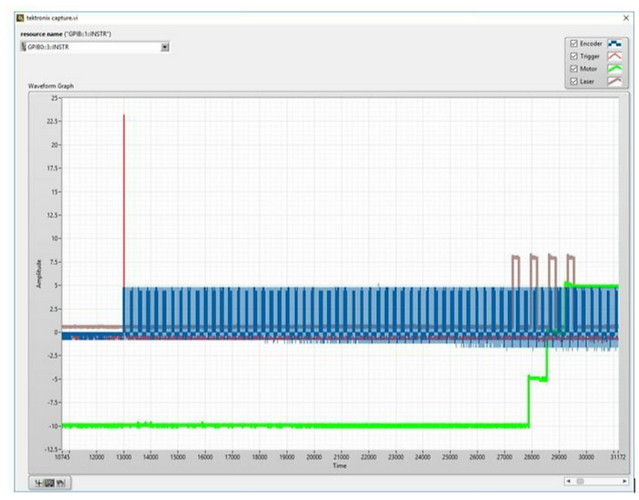Click the scrollbar right arrow below graph
The height and width of the screenshot is (500, 639).
(x=625, y=481)
